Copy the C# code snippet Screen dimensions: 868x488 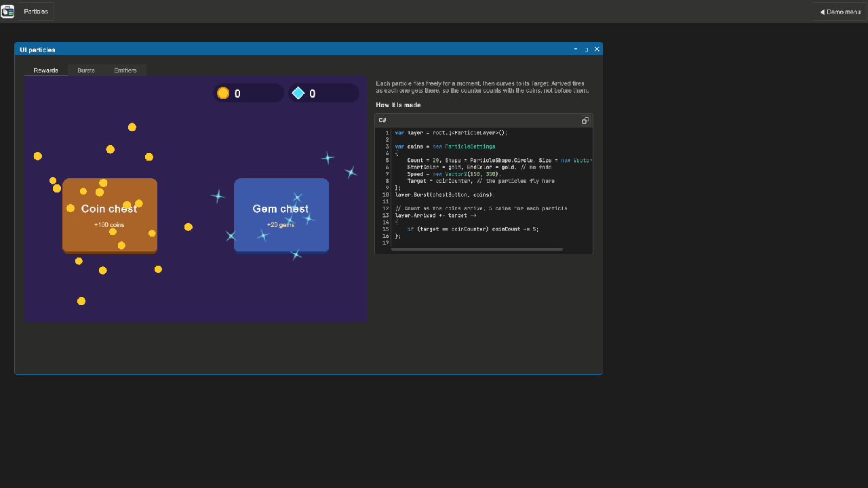(585, 121)
